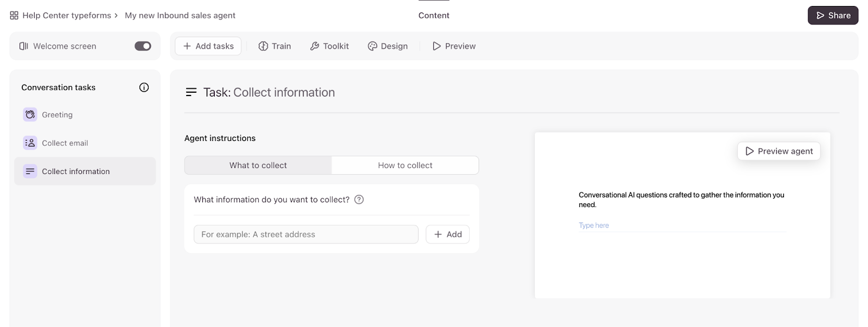Click the Preview agent button
This screenshot has height=327, width=868.
coord(778,151)
